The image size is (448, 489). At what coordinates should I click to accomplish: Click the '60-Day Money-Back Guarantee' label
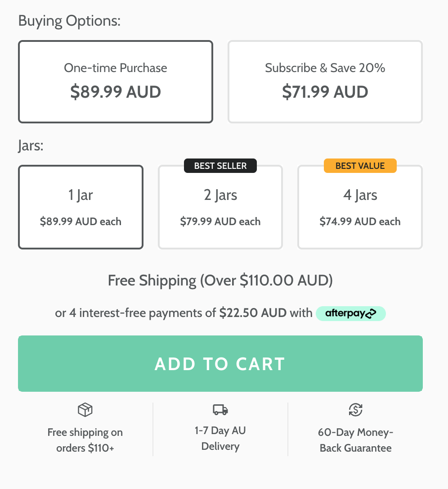coord(355,440)
